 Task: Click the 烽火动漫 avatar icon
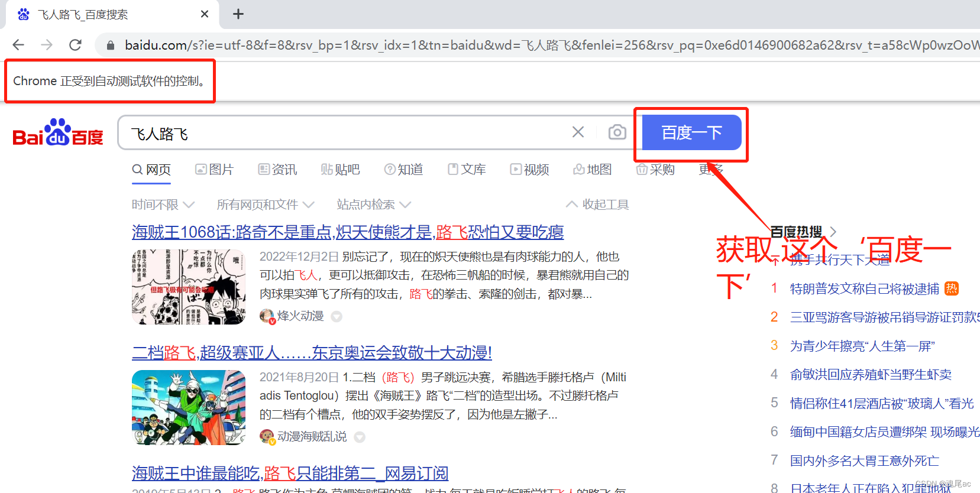[267, 317]
